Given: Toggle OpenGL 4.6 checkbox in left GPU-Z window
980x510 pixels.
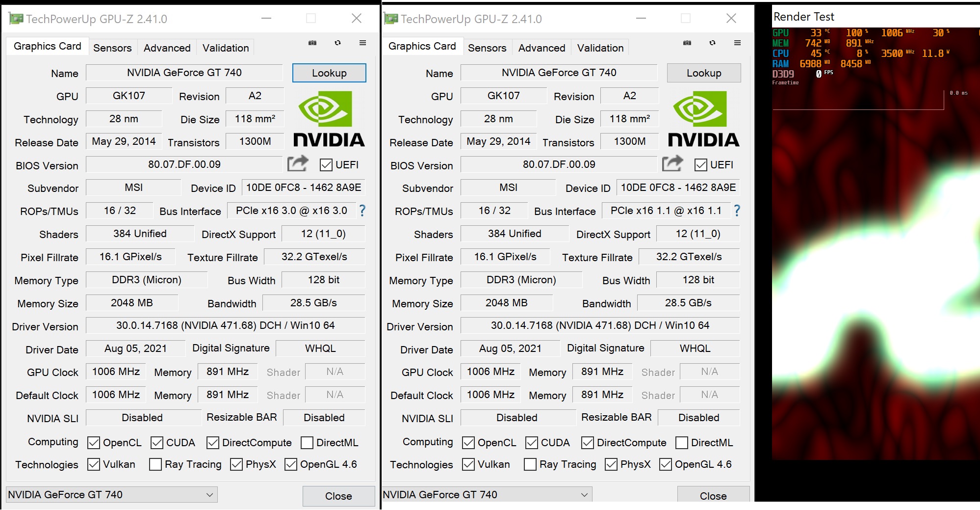Looking at the screenshot, I should (x=290, y=464).
